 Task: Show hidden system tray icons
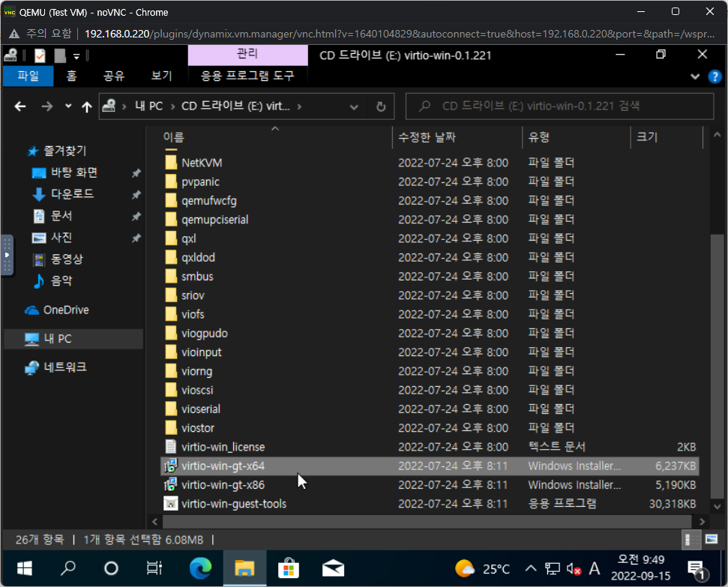click(531, 568)
